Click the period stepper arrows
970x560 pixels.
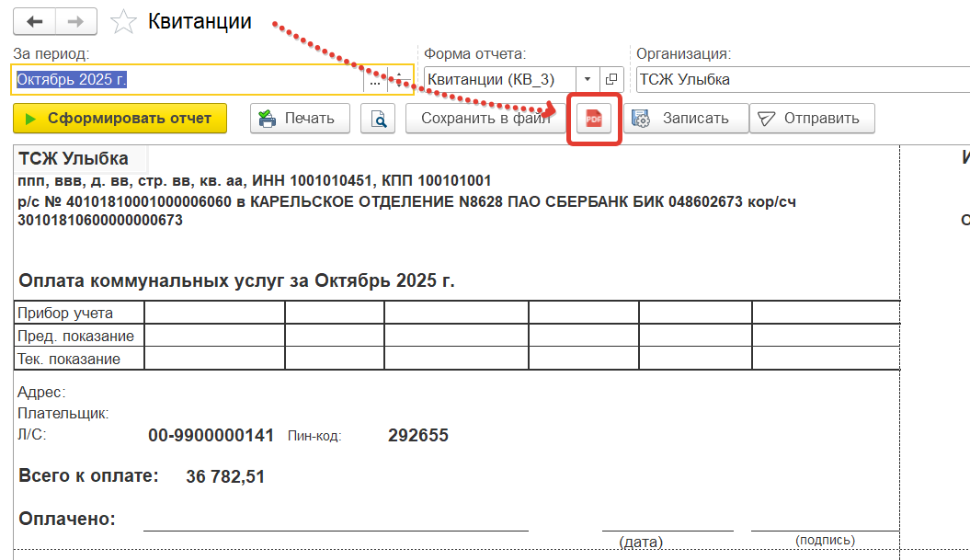(399, 80)
